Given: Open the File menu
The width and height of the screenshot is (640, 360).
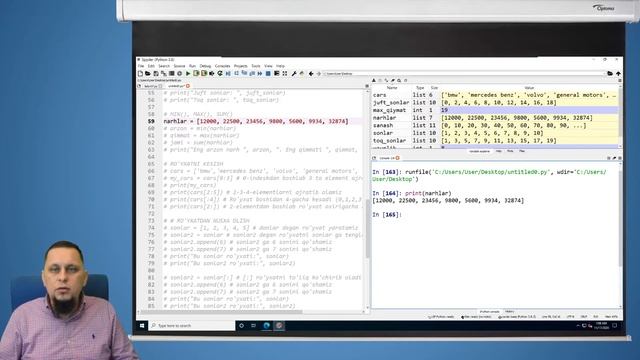Looking at the screenshot, I should (x=141, y=66).
